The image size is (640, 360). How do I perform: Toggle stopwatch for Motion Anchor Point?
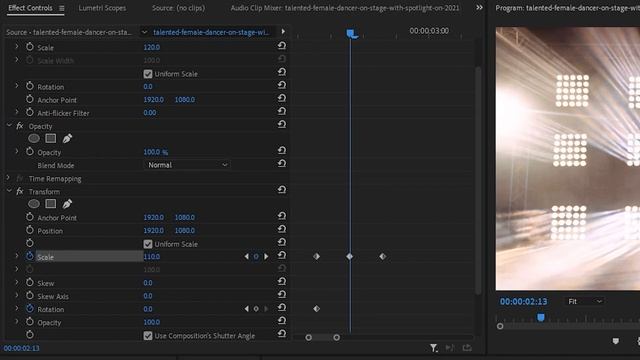[30, 99]
